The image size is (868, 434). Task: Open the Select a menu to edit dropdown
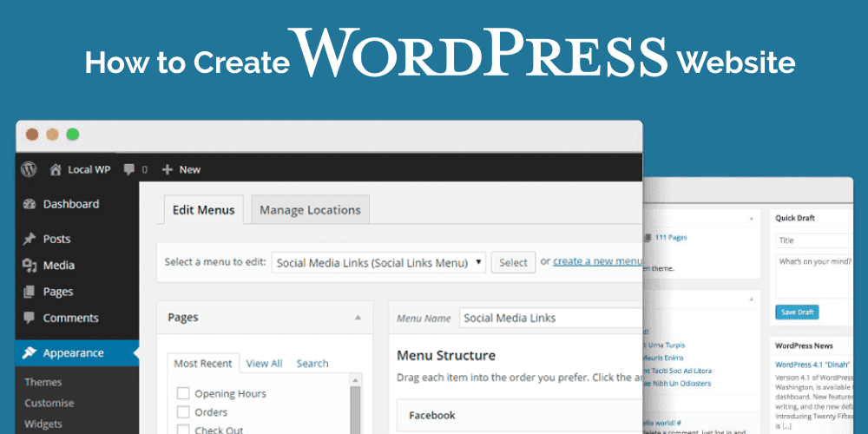378,262
